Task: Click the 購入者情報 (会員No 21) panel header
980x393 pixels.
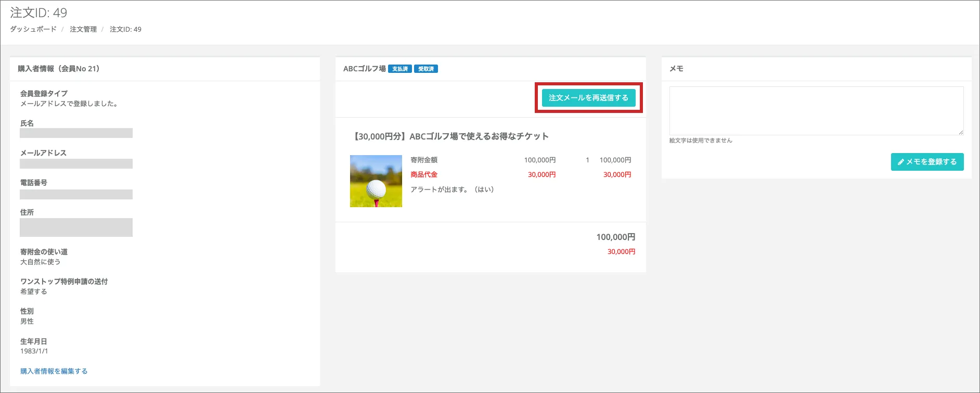Action: tap(58, 69)
